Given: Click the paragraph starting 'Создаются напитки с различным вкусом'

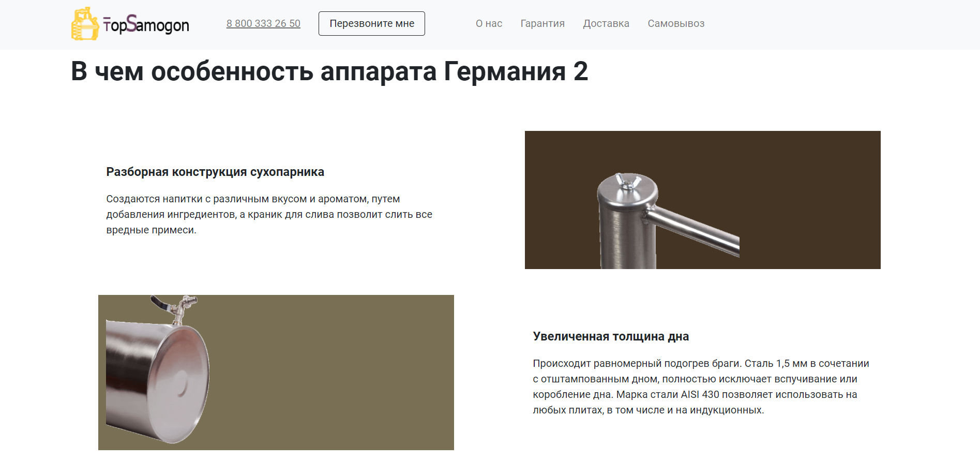Looking at the screenshot, I should [269, 214].
